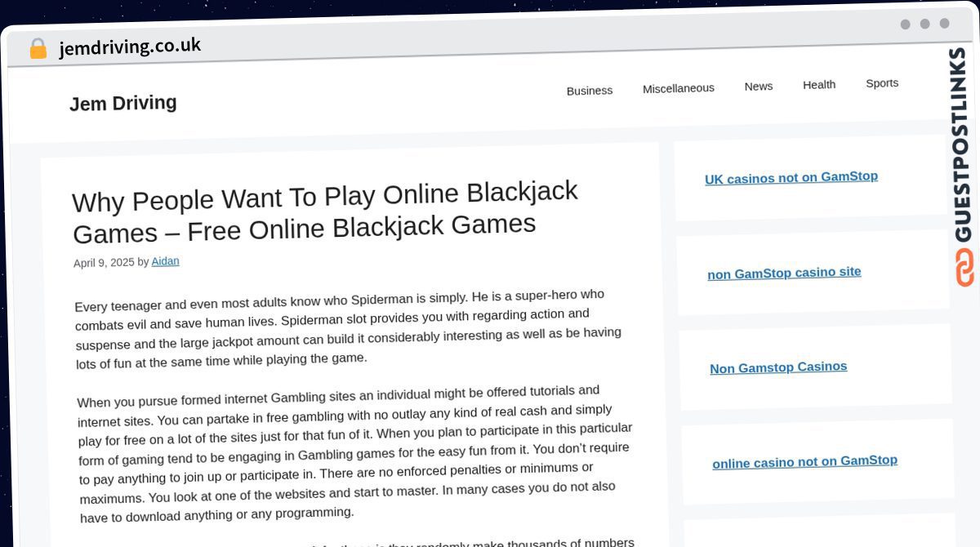Click the Jem Driving site title
This screenshot has height=547, width=980.
pyautogui.click(x=122, y=103)
